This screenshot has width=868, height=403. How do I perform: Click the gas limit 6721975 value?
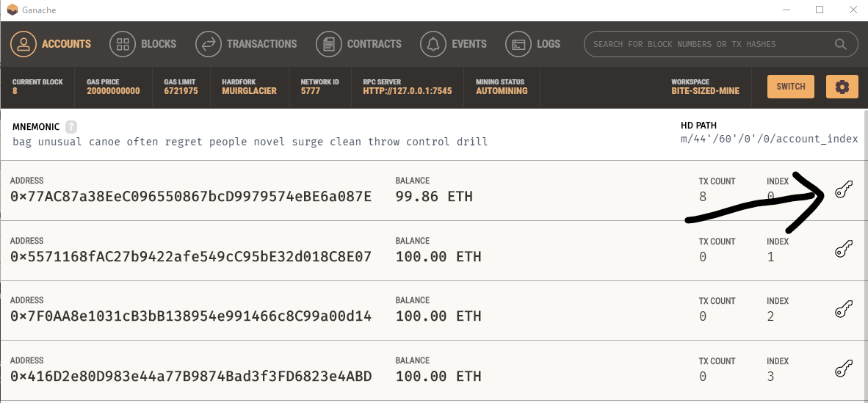pos(181,91)
